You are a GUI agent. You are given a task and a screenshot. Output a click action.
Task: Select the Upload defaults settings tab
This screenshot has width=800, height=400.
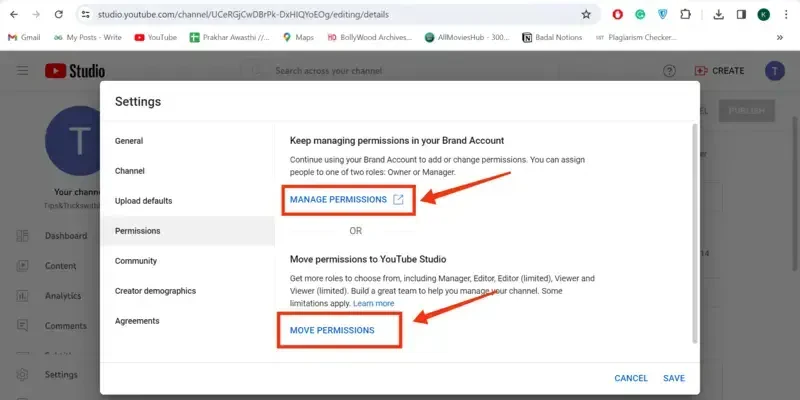[x=188, y=201]
